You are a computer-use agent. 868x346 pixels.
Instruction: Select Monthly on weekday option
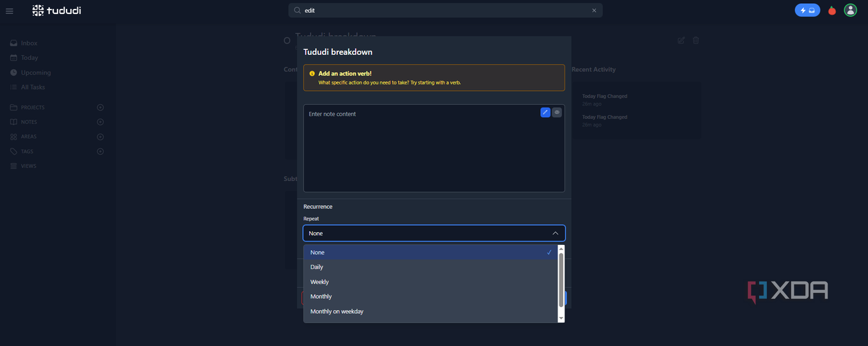431,311
